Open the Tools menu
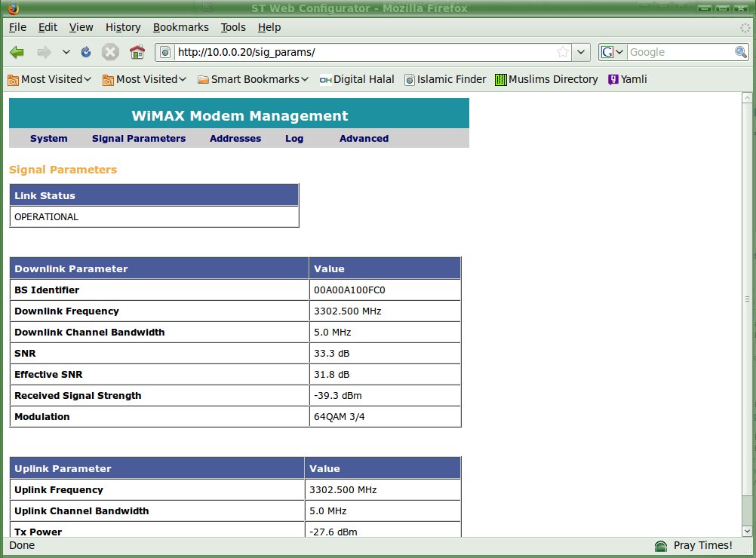The image size is (756, 558). tap(233, 27)
